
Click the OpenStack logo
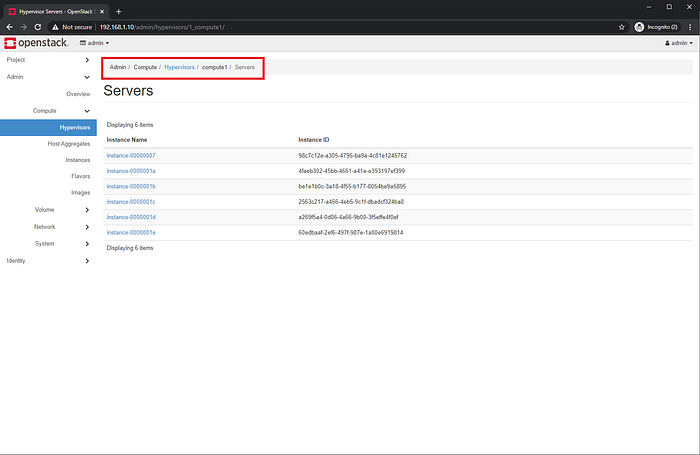[x=36, y=43]
